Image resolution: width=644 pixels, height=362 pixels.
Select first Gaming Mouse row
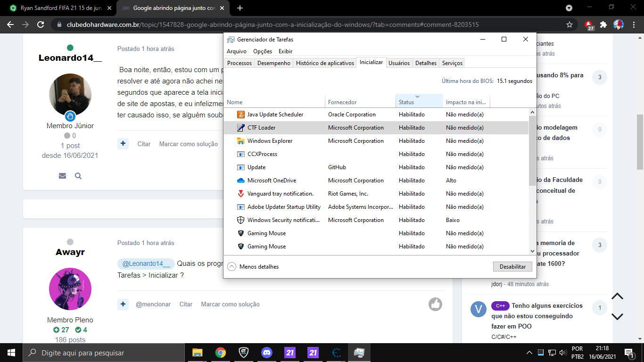(x=376, y=233)
